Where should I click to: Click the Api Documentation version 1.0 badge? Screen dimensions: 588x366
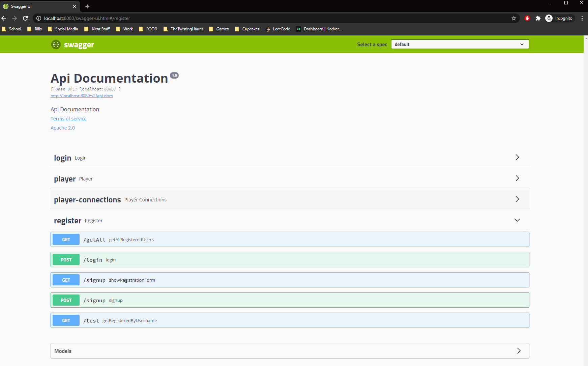(x=174, y=76)
